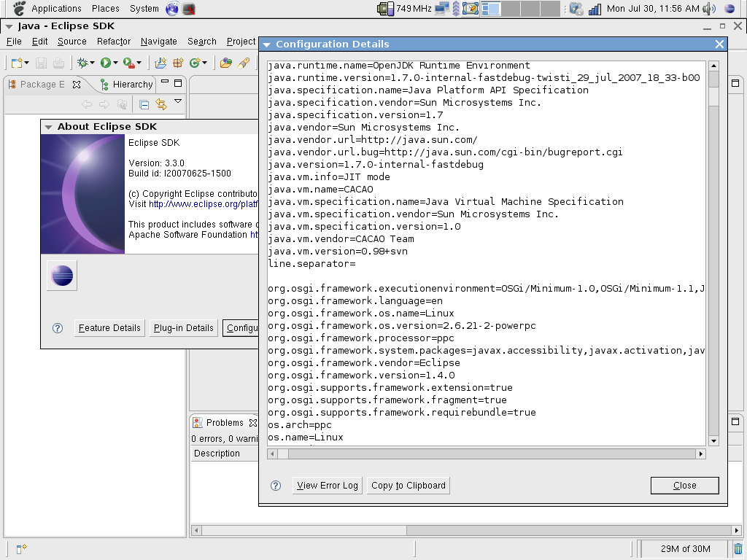Image resolution: width=747 pixels, height=560 pixels.
Task: Click the web browser launcher in panel
Action: point(172,9)
